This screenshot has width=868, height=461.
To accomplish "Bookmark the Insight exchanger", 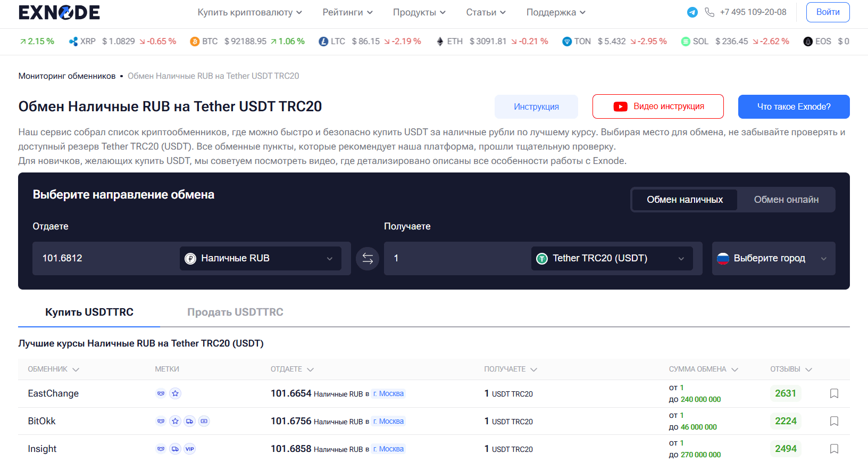I will 834,449.
